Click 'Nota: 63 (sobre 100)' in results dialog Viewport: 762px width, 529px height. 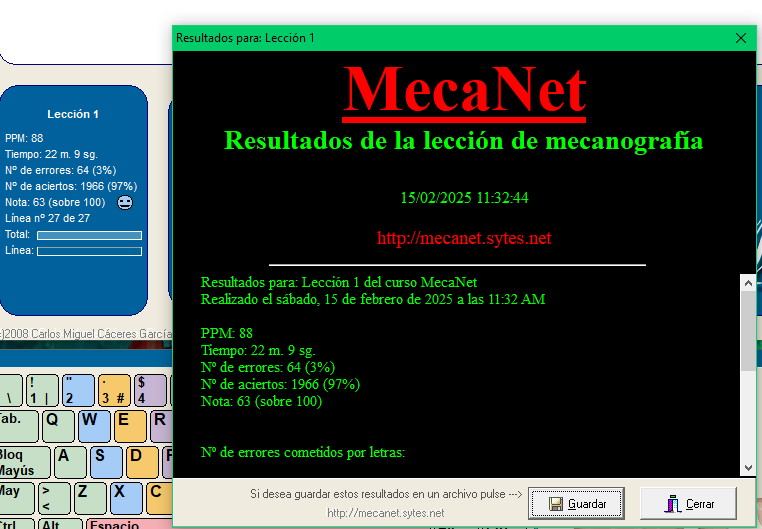pyautogui.click(x=261, y=401)
